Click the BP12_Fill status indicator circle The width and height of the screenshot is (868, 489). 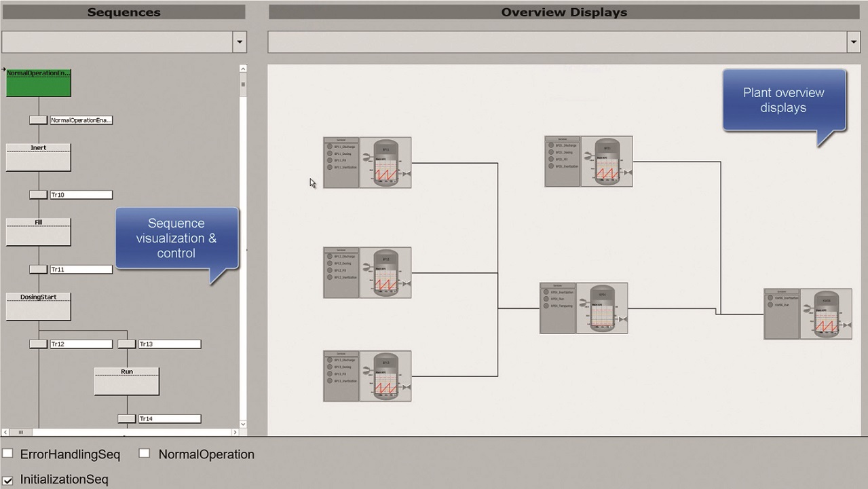coord(330,270)
